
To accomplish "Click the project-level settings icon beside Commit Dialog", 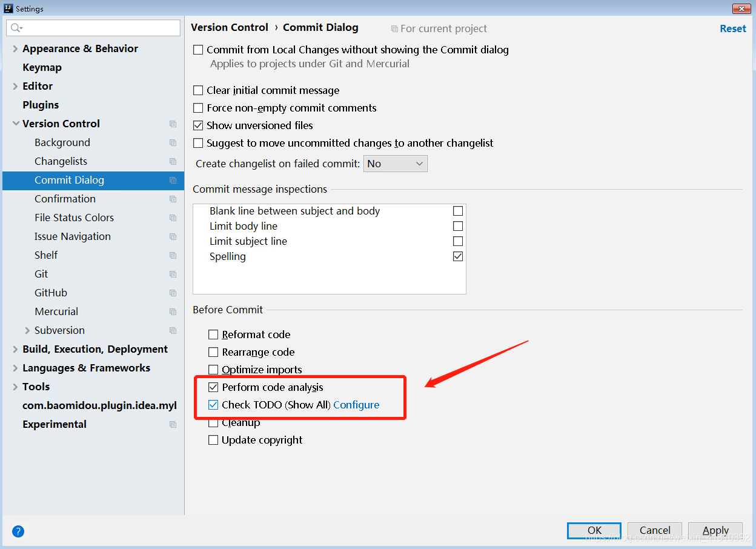I will (x=173, y=180).
